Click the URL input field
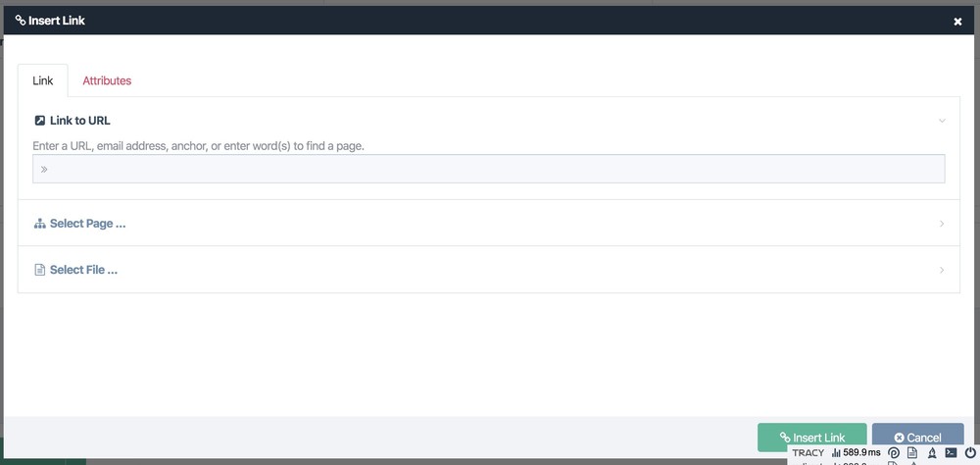The image size is (980, 465). (489, 169)
